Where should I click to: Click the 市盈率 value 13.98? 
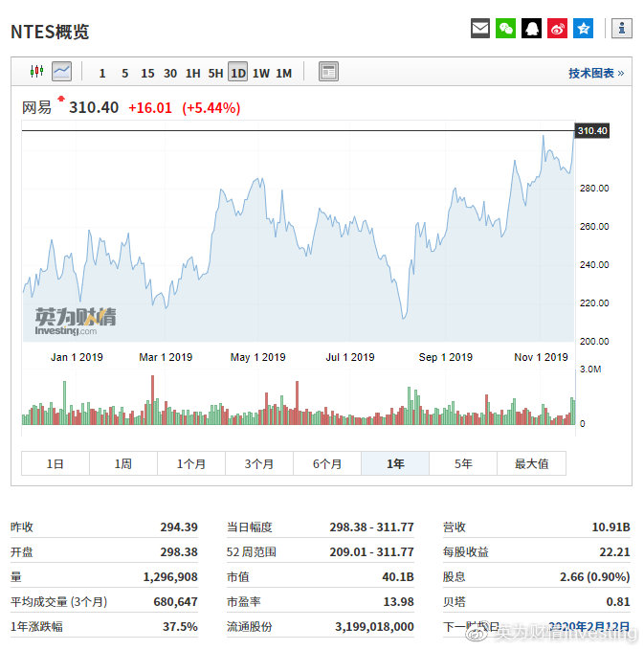(399, 602)
